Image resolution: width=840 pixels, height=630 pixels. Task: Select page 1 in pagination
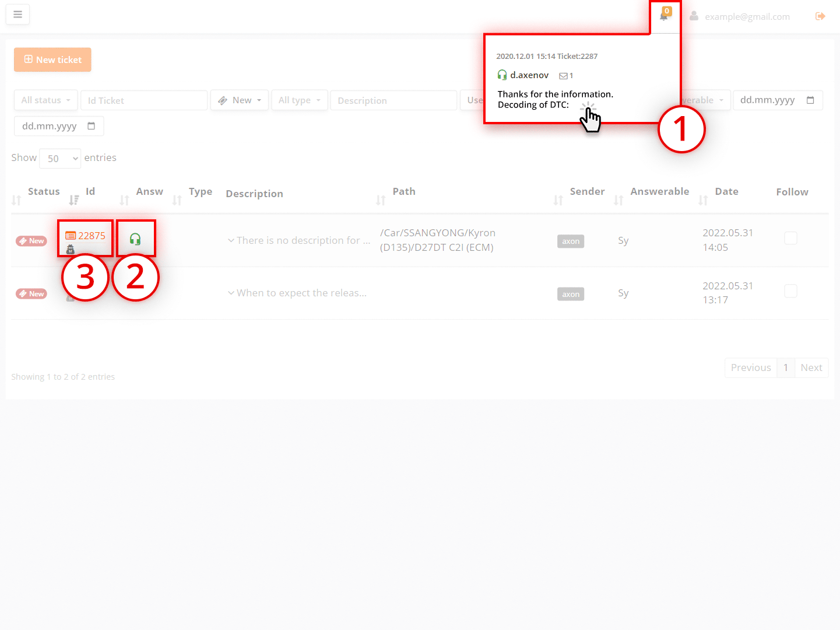pyautogui.click(x=785, y=367)
